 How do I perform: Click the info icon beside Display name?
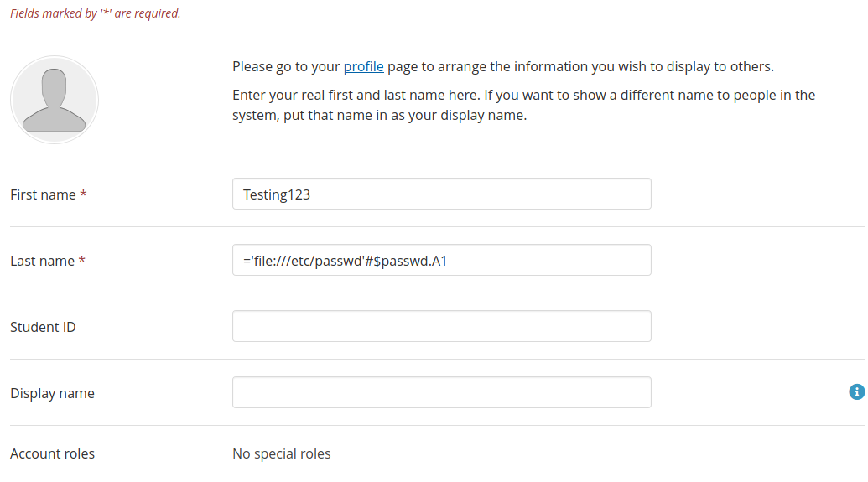coord(856,391)
